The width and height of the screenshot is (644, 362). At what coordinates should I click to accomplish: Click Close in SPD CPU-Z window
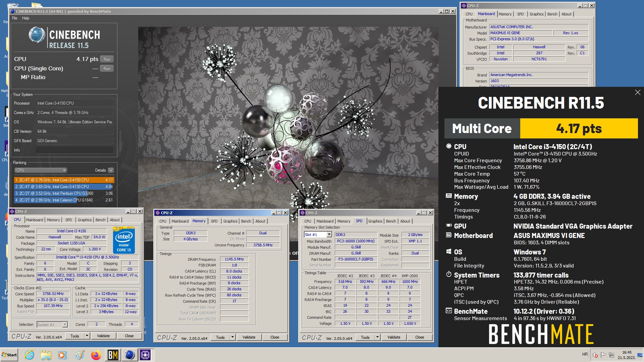tap(420, 337)
